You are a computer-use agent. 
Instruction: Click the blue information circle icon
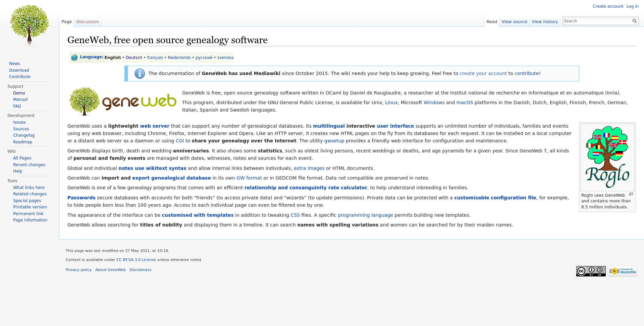140,74
